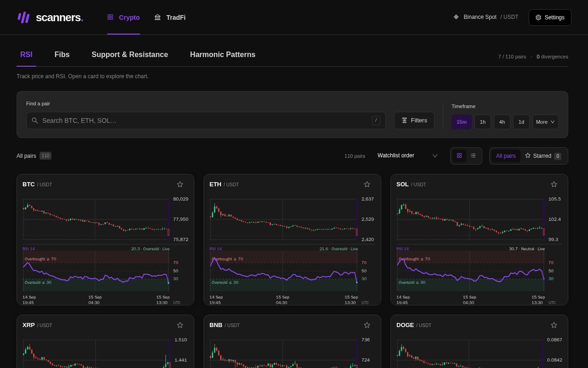Switch to list view layout
588x368 pixels.
[473, 156]
